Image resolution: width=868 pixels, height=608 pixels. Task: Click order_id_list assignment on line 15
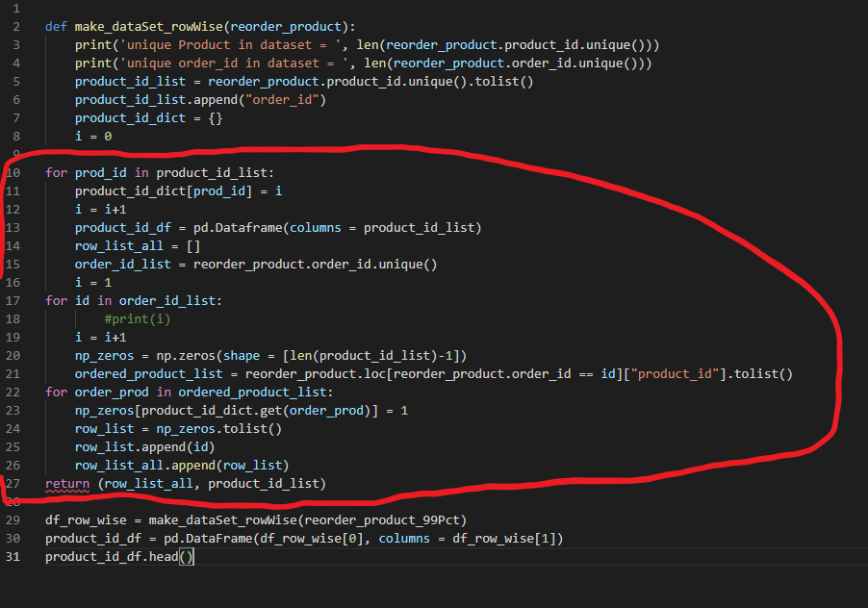point(256,264)
